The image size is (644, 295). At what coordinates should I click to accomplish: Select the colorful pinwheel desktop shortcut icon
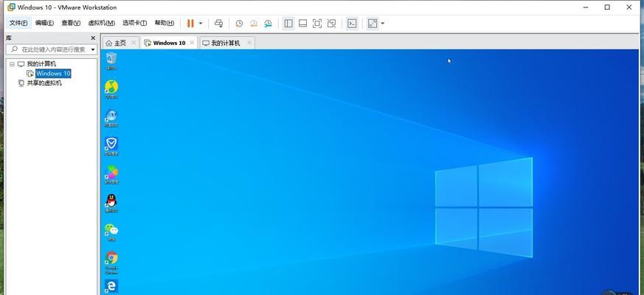111,175
